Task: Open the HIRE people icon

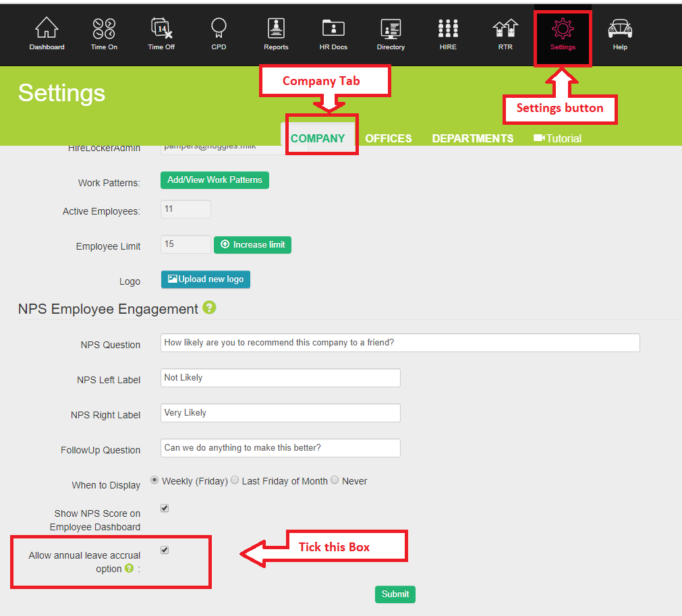Action: pyautogui.click(x=448, y=28)
